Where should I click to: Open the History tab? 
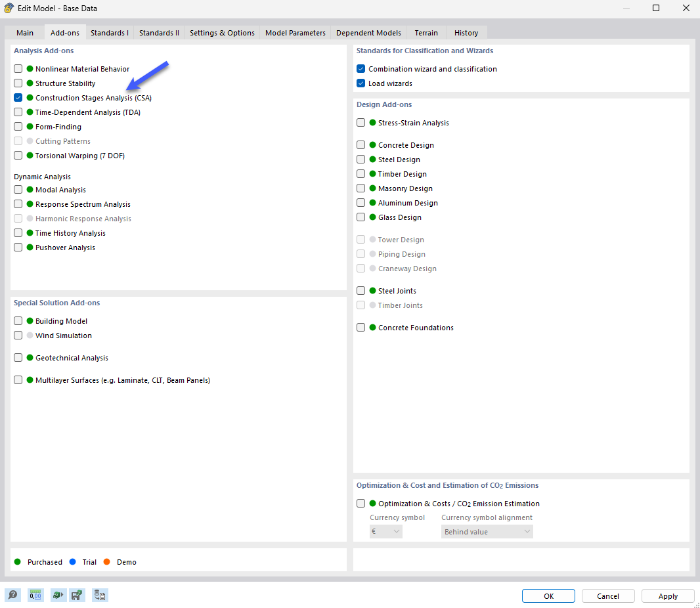click(466, 32)
